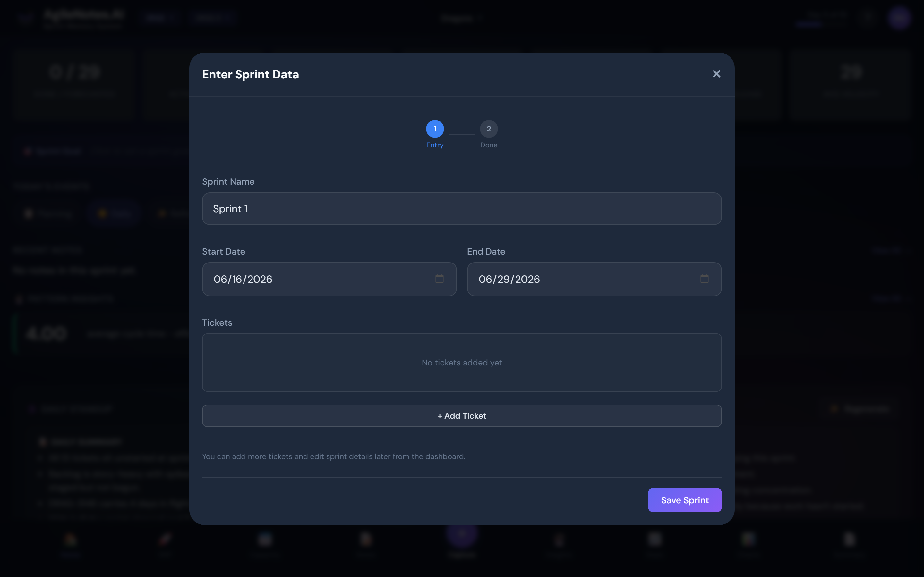Select the step 2 circle indicator

coord(489,129)
